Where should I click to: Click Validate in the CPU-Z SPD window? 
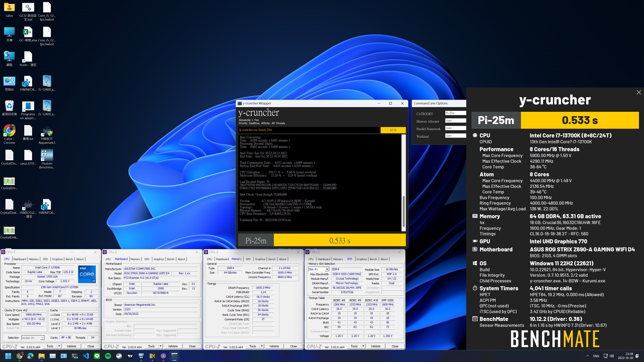pyautogui.click(x=375, y=346)
